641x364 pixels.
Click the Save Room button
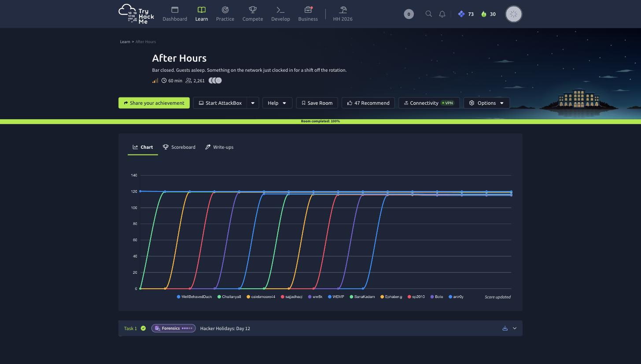pyautogui.click(x=317, y=103)
